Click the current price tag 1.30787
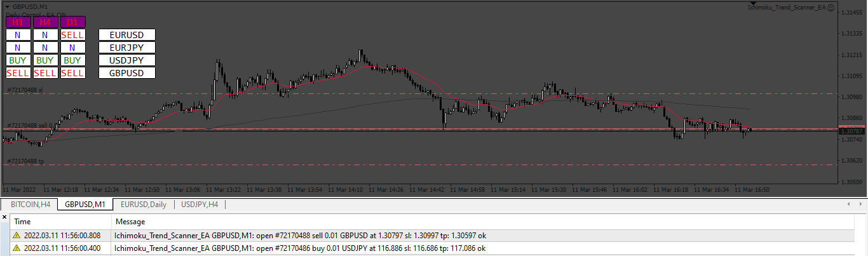868x256 pixels. click(x=851, y=131)
